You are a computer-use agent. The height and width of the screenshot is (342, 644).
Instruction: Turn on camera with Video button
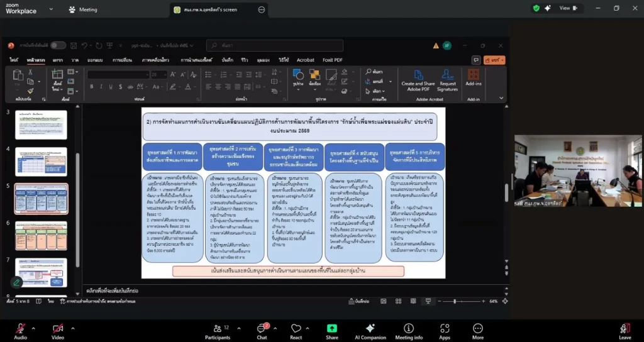pos(58,329)
